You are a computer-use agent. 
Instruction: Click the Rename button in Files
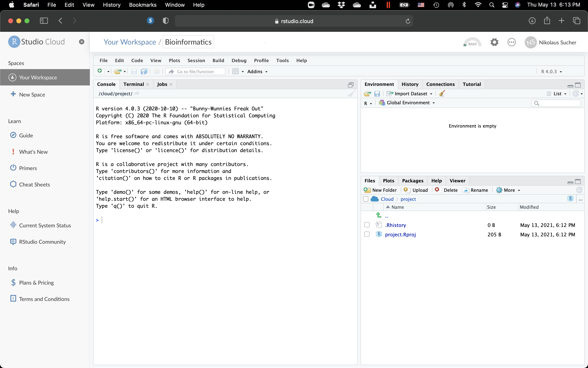[x=476, y=190]
